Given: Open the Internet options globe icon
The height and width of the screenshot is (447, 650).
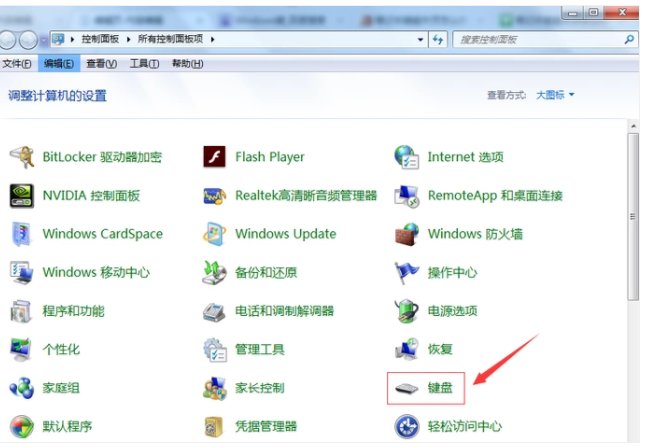Looking at the screenshot, I should pyautogui.click(x=406, y=157).
